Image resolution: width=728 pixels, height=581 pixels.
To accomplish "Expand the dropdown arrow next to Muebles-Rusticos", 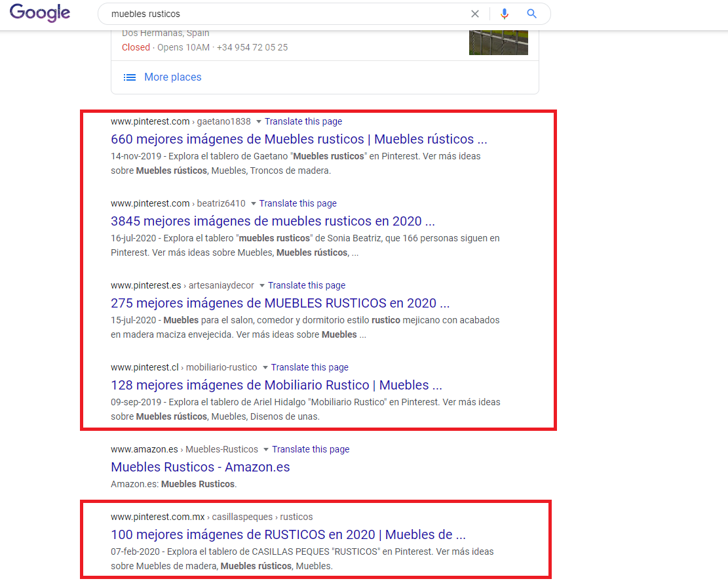I will [x=266, y=449].
